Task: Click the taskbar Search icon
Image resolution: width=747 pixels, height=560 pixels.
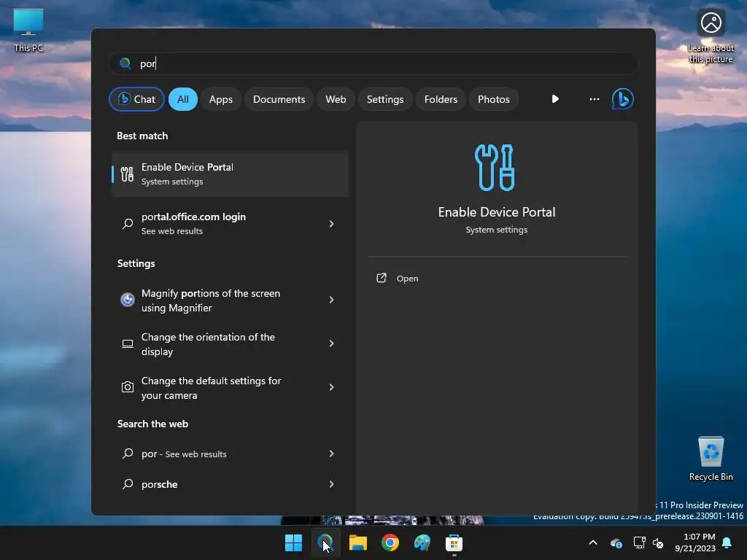Action: [325, 542]
